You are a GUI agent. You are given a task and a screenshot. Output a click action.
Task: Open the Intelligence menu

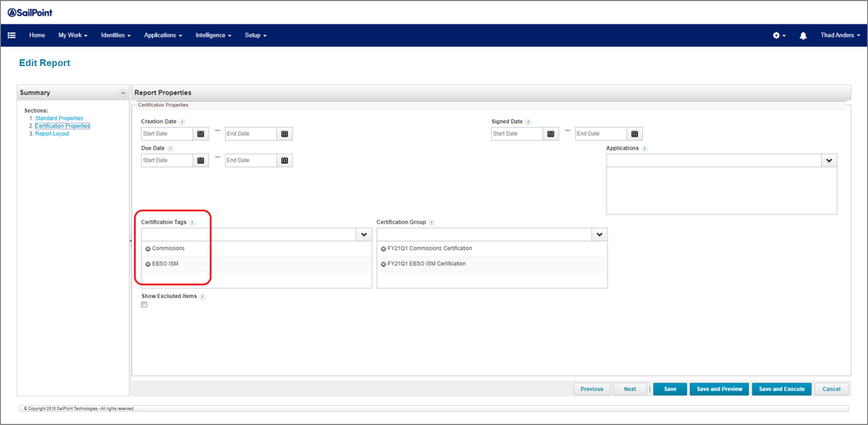tap(214, 36)
